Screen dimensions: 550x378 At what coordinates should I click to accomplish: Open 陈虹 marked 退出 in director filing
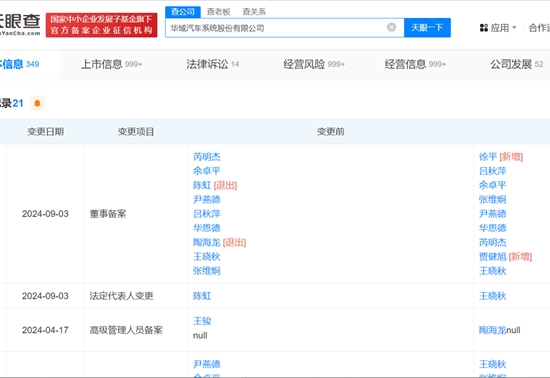(202, 185)
